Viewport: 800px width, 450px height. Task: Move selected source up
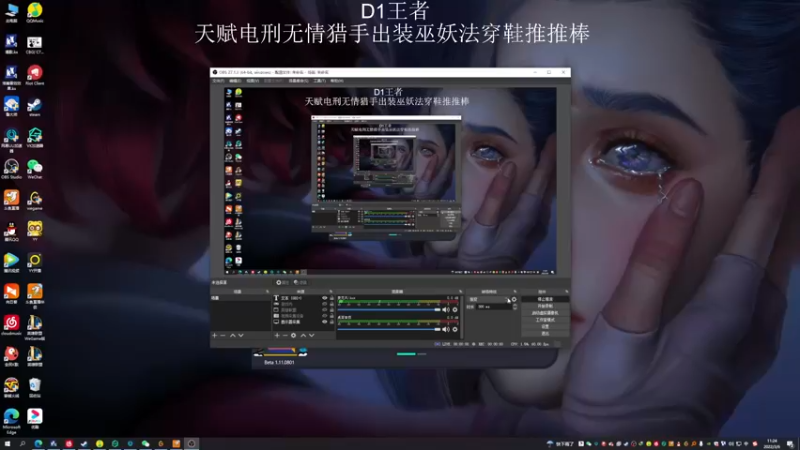(x=303, y=335)
